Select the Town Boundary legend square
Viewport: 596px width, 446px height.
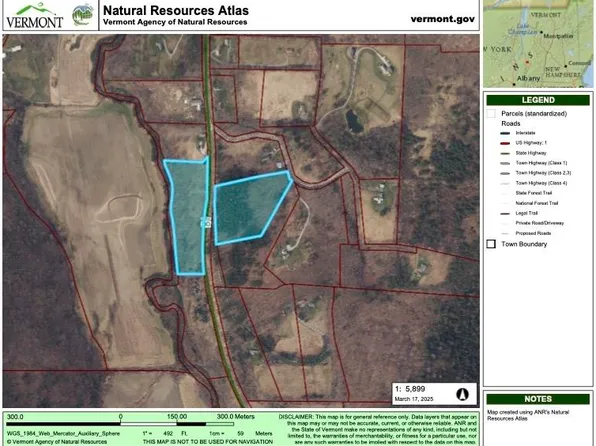(x=491, y=244)
